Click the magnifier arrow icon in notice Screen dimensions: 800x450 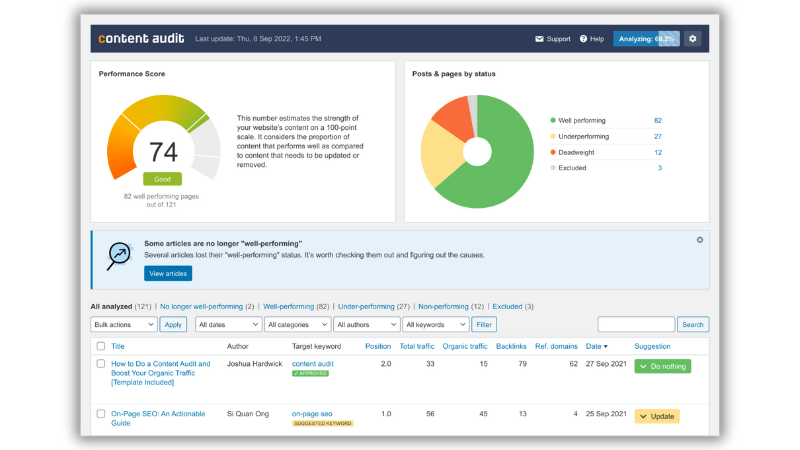click(119, 256)
